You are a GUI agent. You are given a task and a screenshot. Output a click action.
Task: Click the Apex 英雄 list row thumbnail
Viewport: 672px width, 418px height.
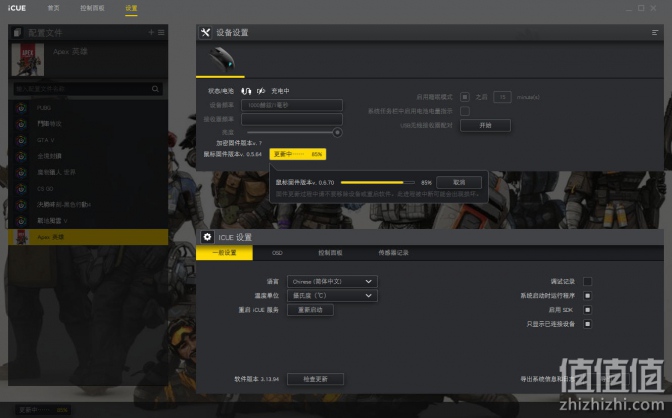[x=21, y=237]
